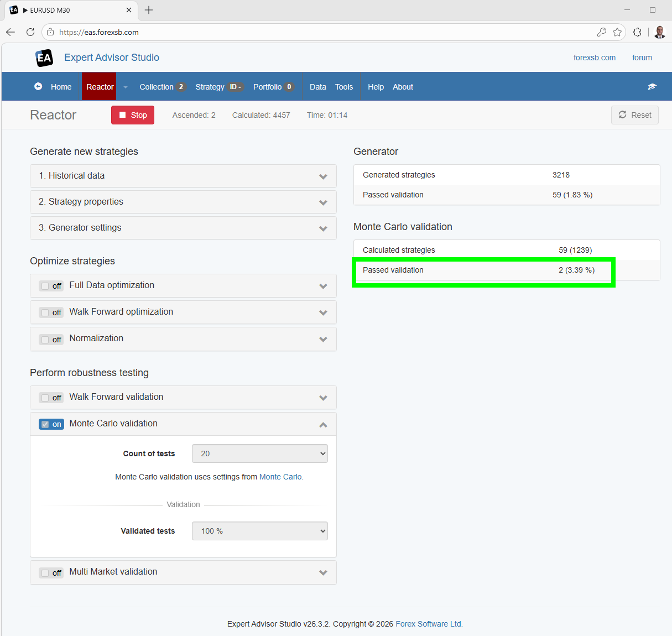Open the browser extensions puzzle icon
This screenshot has height=636, width=672.
click(x=637, y=32)
